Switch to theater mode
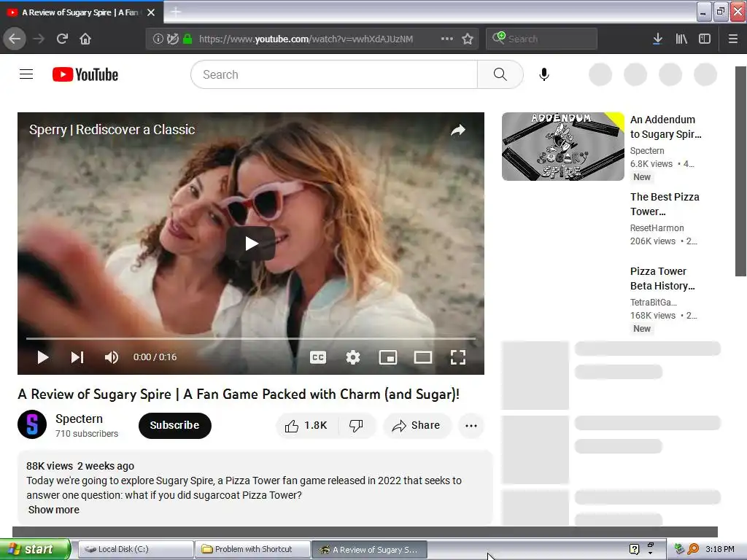Viewport: 747px width, 560px height. pos(423,357)
